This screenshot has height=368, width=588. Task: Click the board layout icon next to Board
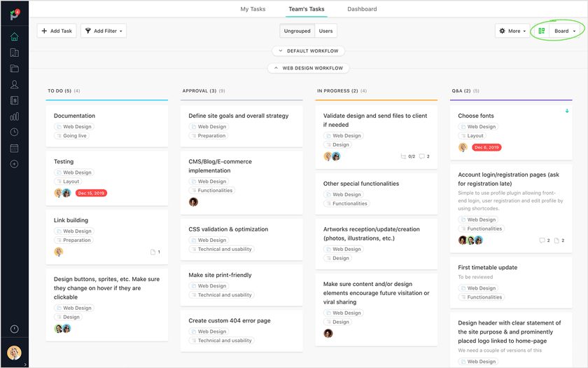coord(542,31)
